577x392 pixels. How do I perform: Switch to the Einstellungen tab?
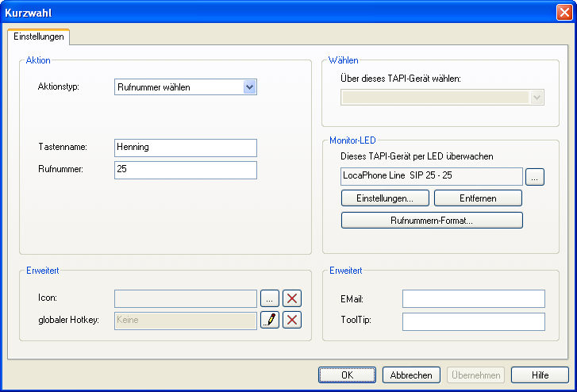(39, 37)
